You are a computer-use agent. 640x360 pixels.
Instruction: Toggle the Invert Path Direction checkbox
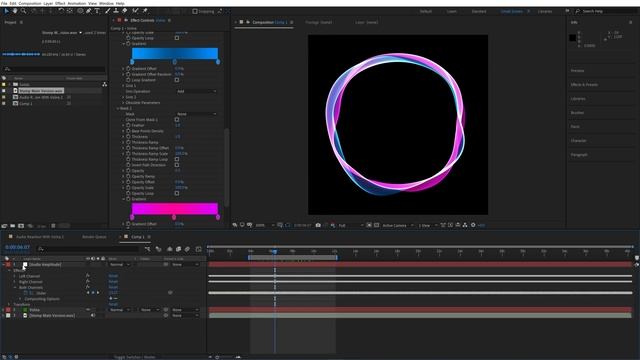[x=177, y=165]
